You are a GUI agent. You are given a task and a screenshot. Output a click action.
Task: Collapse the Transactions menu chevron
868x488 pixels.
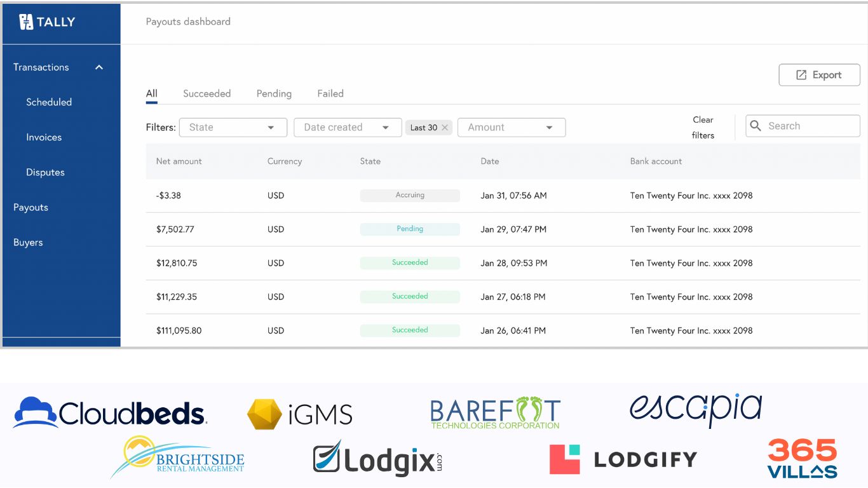pos(99,67)
